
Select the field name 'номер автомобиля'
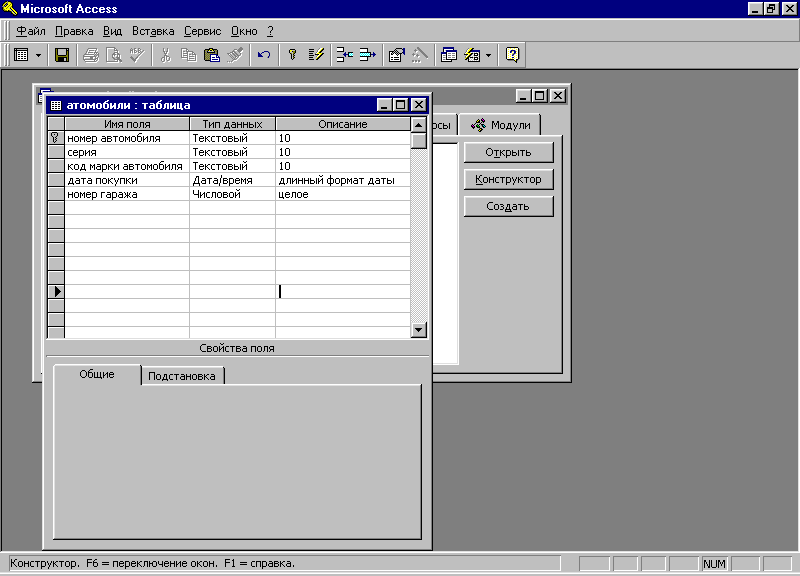pyautogui.click(x=127, y=138)
